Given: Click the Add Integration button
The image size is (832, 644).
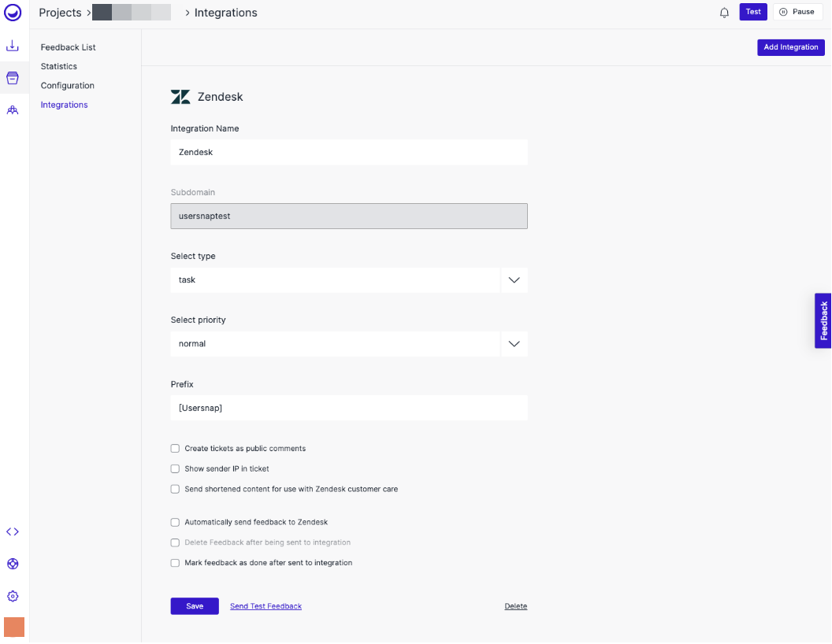Looking at the screenshot, I should 790,47.
